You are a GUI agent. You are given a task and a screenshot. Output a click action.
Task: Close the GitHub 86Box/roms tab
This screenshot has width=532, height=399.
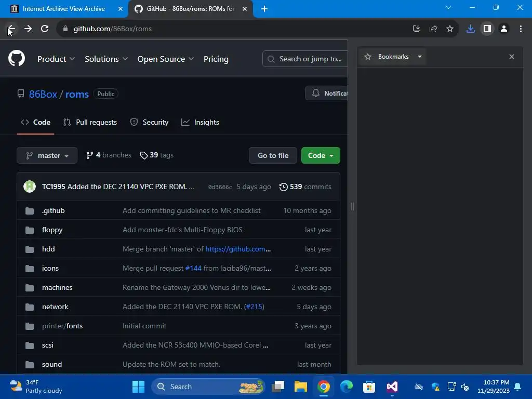245,9
